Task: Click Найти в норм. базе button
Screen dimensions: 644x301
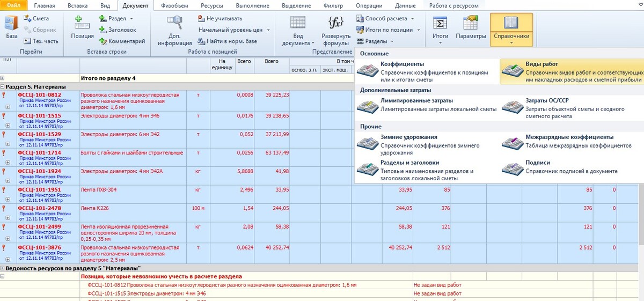Action: 227,41
